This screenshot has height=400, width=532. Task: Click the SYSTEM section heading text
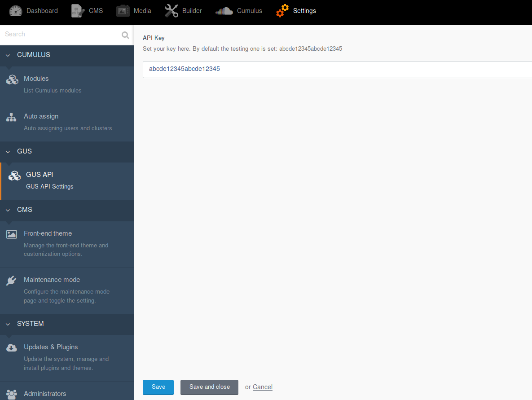[30, 324]
